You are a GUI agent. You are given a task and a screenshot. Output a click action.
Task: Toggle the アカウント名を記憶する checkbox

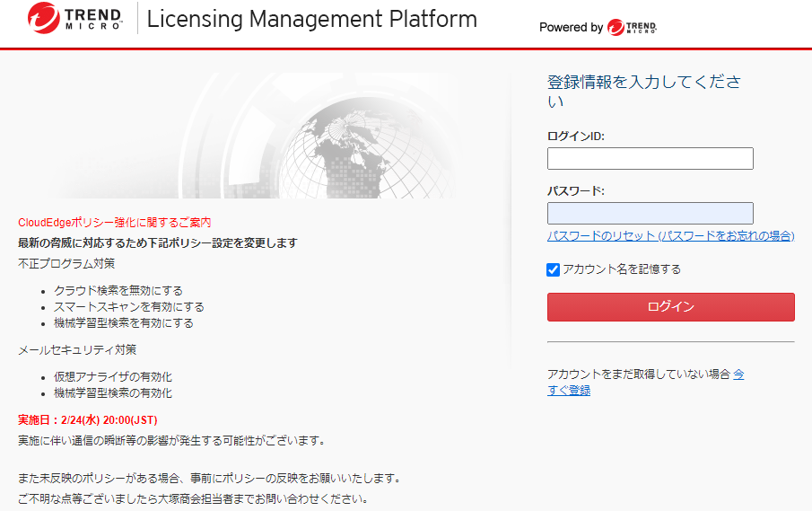pos(553,269)
